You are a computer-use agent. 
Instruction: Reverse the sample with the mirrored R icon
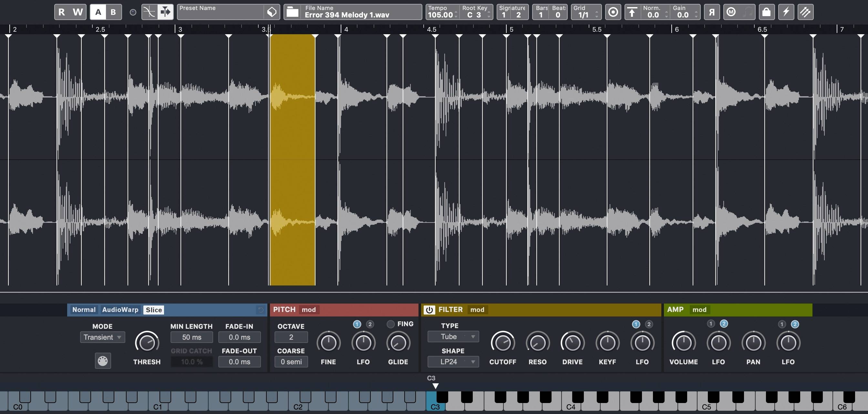tap(712, 12)
